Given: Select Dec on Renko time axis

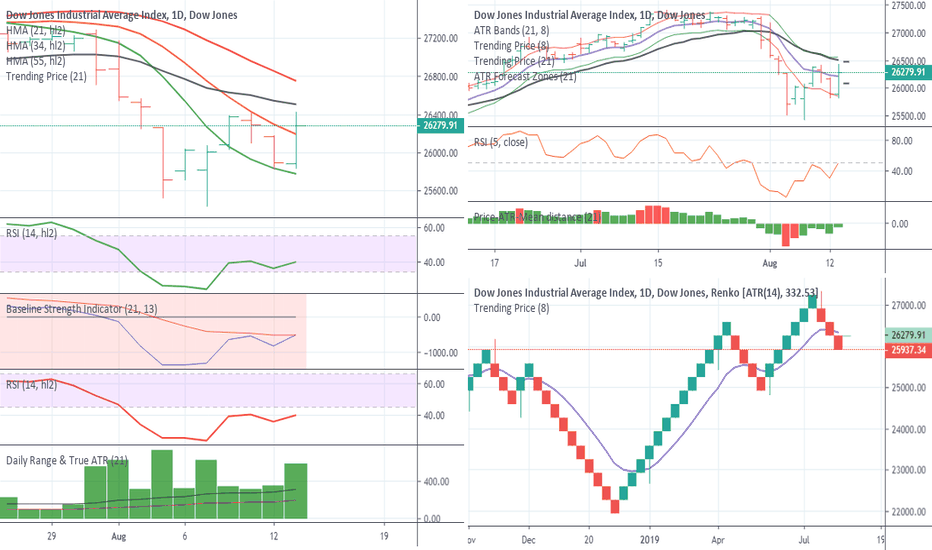Looking at the screenshot, I should [x=528, y=540].
